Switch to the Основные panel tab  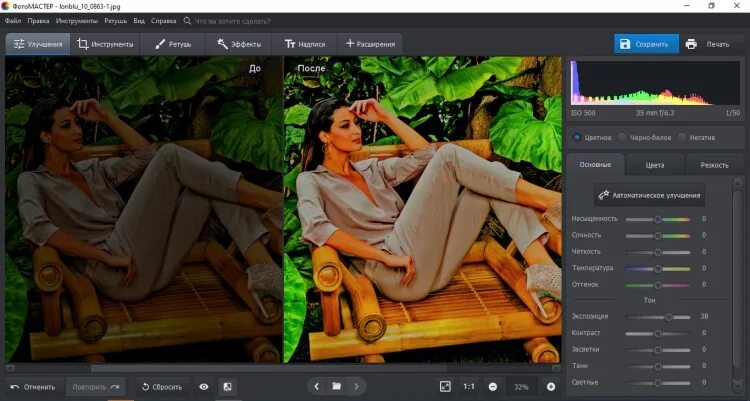tap(596, 165)
